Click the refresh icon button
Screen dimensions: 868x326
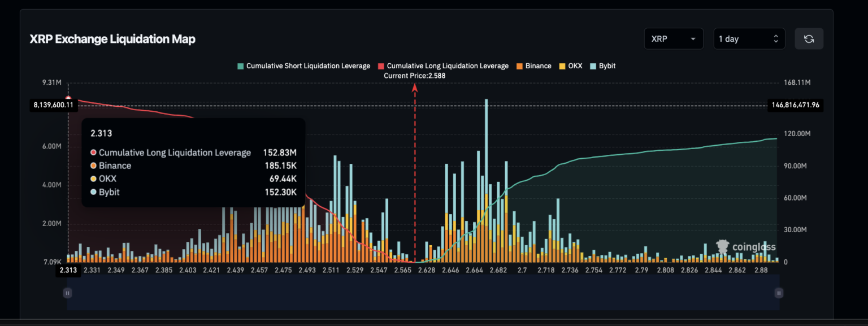click(809, 39)
